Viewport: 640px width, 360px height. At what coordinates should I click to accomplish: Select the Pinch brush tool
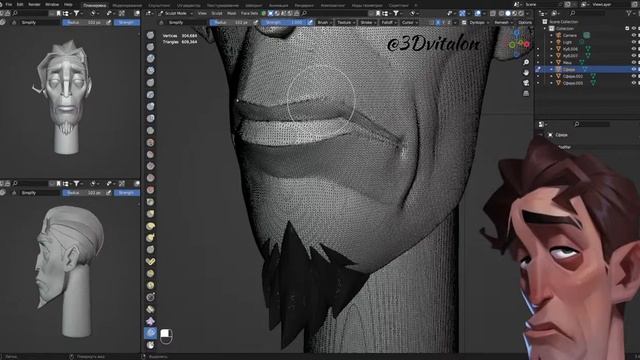[x=150, y=202]
